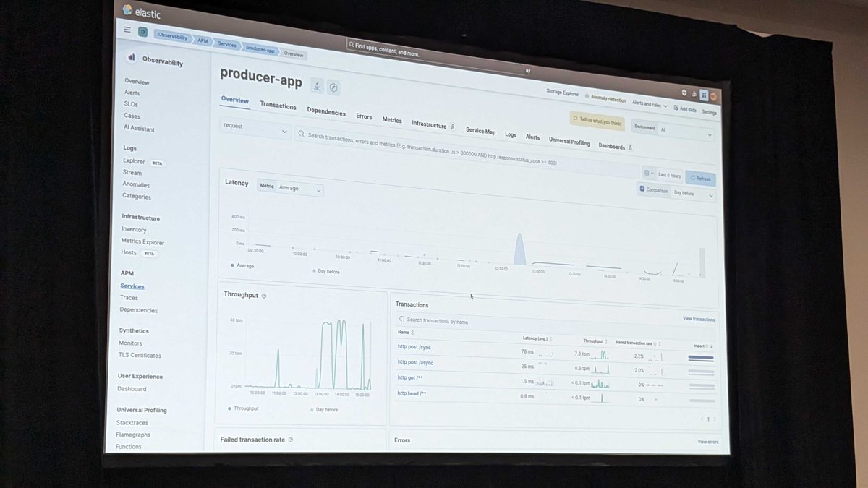Open the http get /** transaction
This screenshot has height=488, width=868.
click(412, 377)
